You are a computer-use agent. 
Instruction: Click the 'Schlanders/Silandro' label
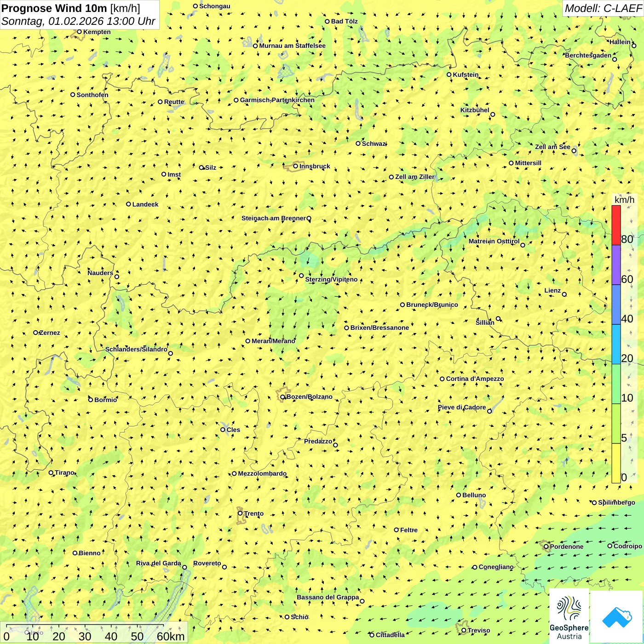pyautogui.click(x=137, y=349)
